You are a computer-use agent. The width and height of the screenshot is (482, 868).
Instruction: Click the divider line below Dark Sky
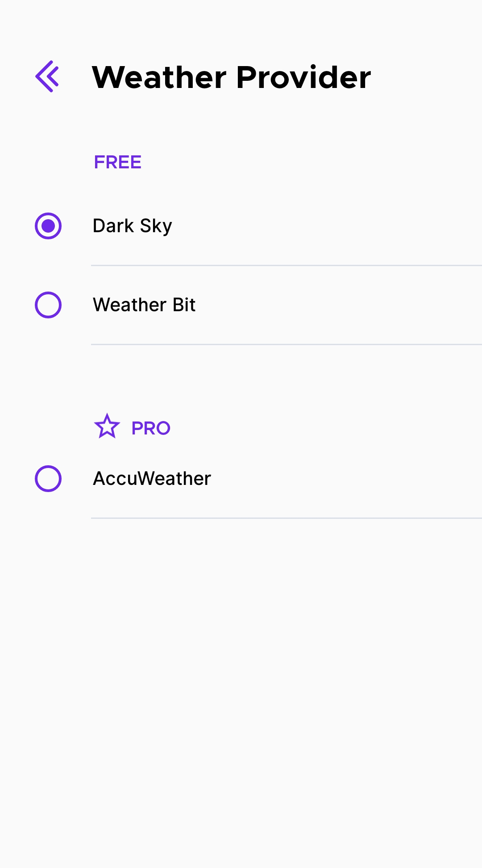pyautogui.click(x=286, y=266)
